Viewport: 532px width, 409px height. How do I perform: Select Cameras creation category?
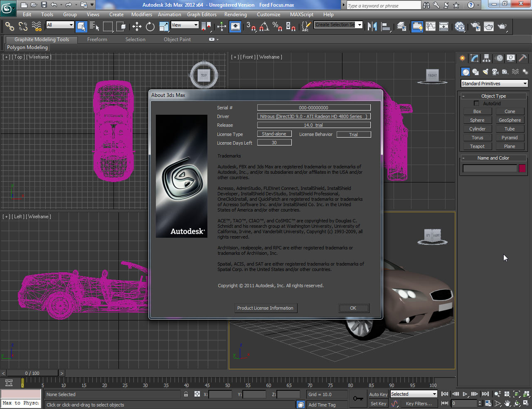tap(495, 72)
